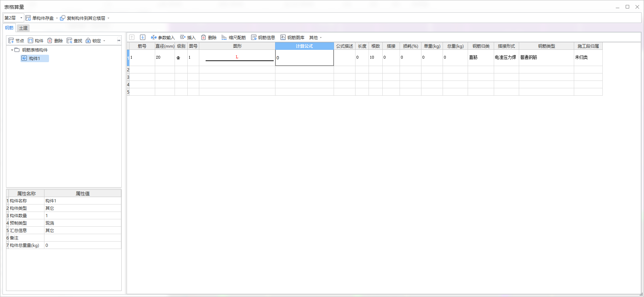Select the 普通钢筋 cell

546,58
